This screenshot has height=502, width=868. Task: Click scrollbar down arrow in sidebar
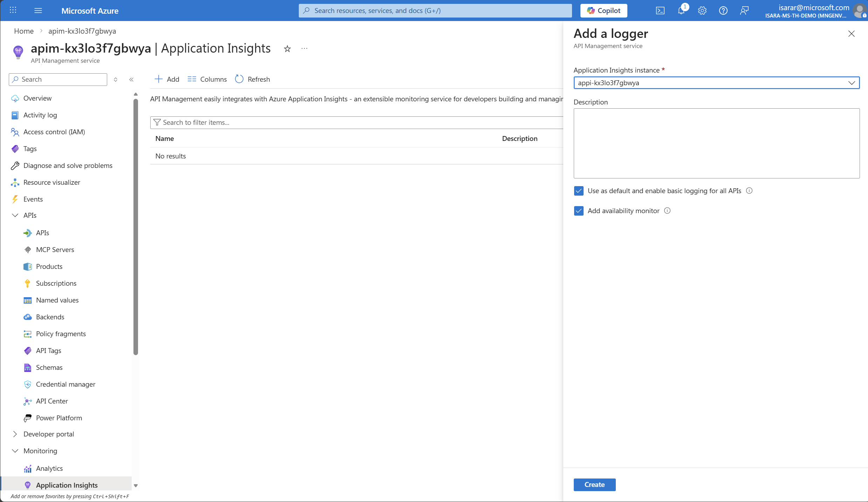[x=136, y=486]
